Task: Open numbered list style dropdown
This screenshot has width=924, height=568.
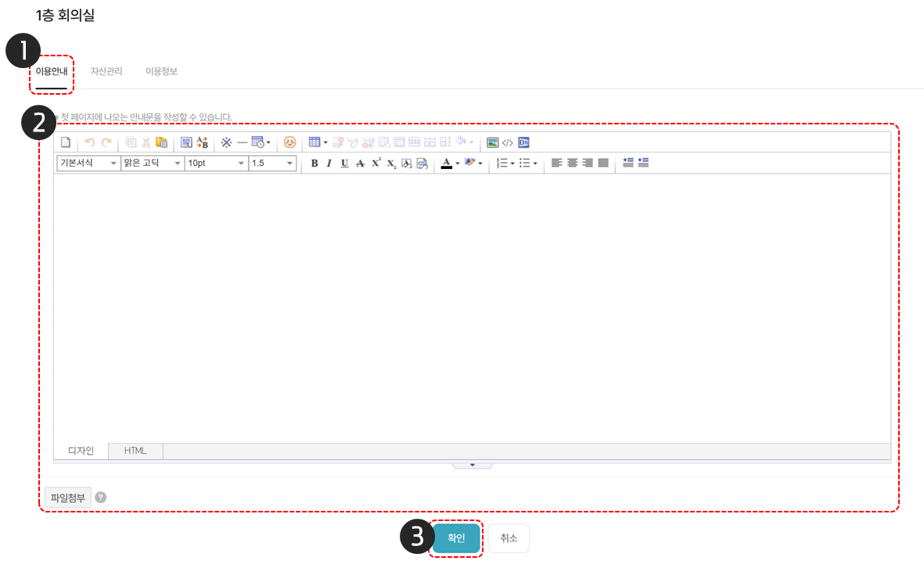Action: (x=512, y=164)
